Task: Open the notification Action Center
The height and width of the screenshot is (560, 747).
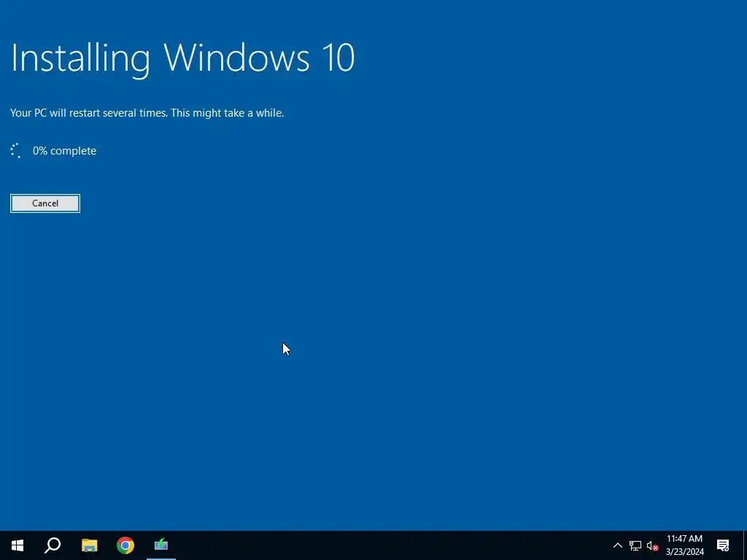Action: 723,545
